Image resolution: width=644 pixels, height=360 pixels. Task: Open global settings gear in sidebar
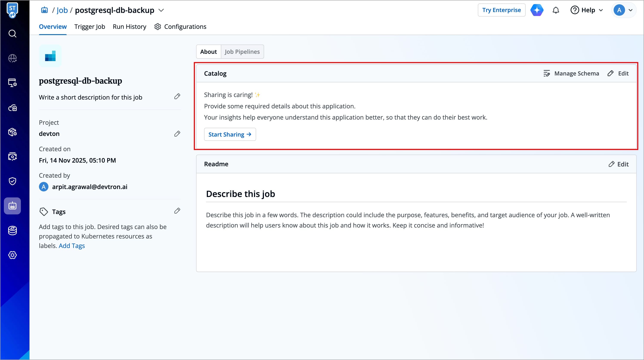(12, 255)
